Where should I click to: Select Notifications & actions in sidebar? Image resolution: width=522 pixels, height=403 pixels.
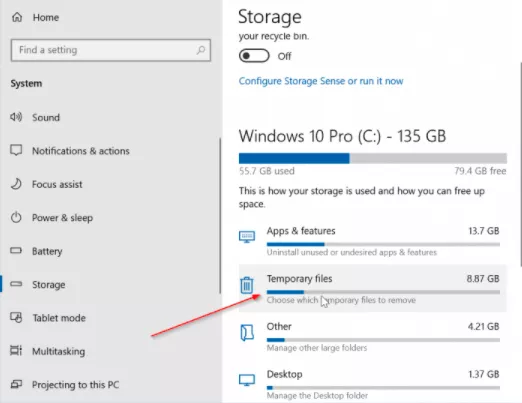[81, 151]
